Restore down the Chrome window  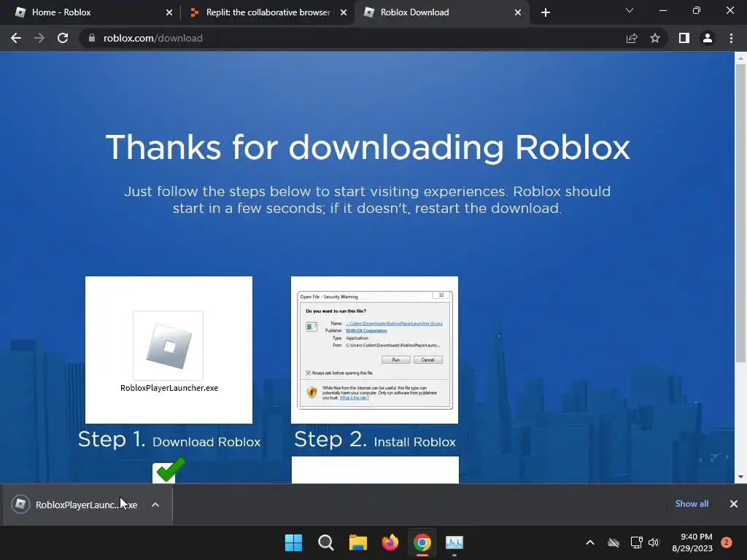[697, 10]
